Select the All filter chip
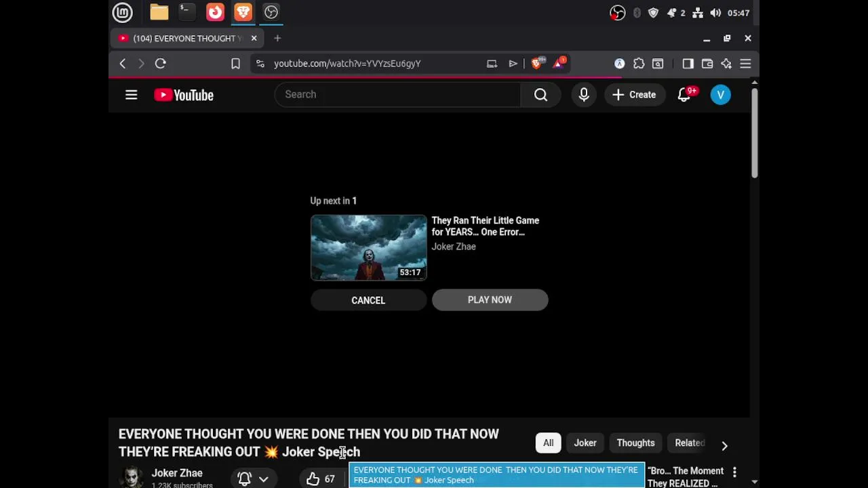The width and height of the screenshot is (868, 488). [548, 443]
